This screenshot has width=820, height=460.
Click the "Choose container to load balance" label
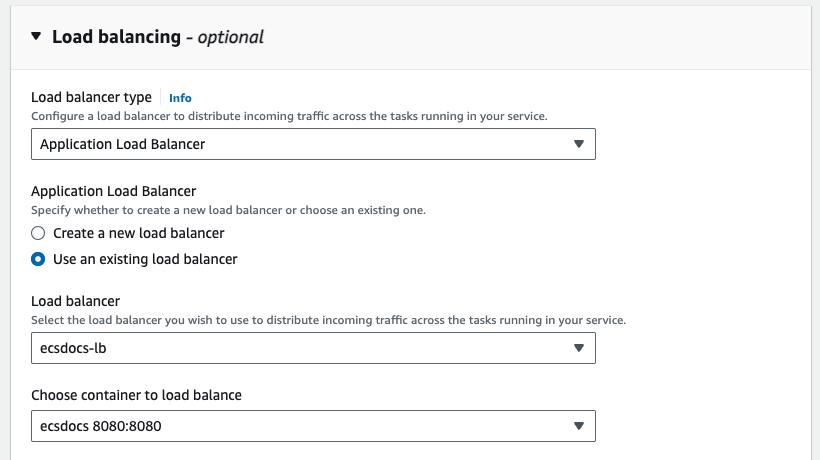click(136, 395)
